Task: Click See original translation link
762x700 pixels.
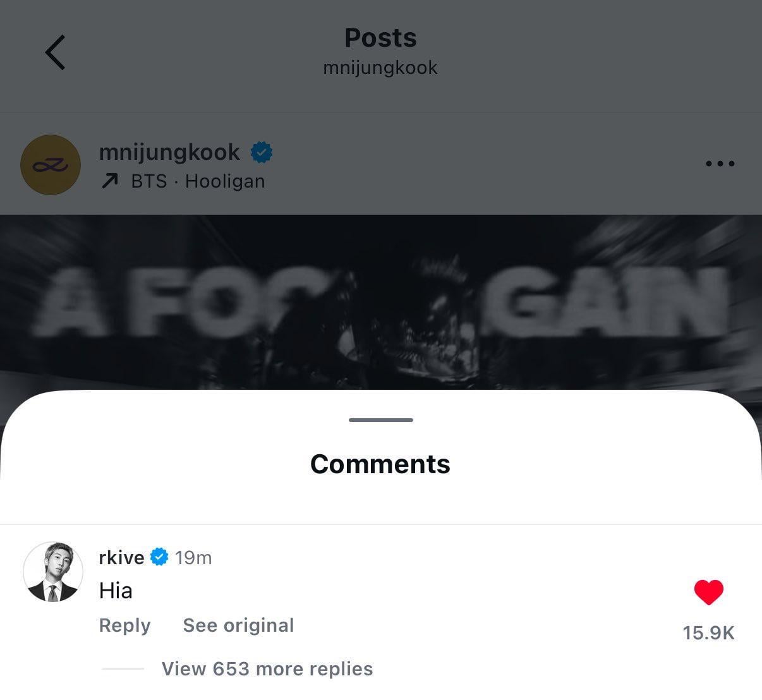Action: click(x=238, y=625)
